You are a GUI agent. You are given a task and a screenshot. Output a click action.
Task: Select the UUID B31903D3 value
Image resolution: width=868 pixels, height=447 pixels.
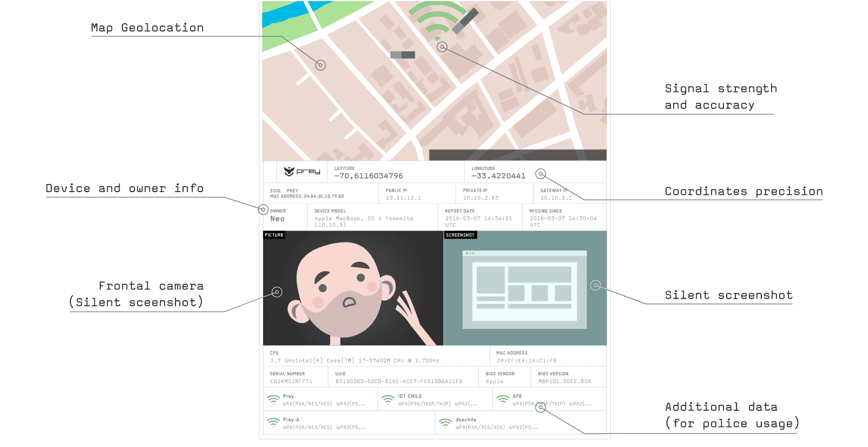[399, 382]
